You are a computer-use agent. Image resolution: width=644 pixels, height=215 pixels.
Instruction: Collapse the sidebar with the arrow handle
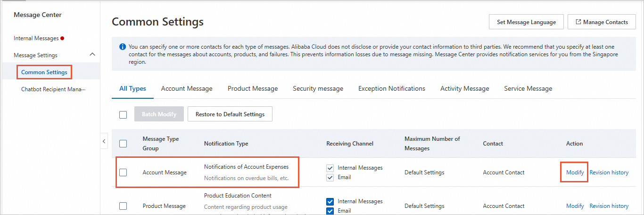pos(104,141)
